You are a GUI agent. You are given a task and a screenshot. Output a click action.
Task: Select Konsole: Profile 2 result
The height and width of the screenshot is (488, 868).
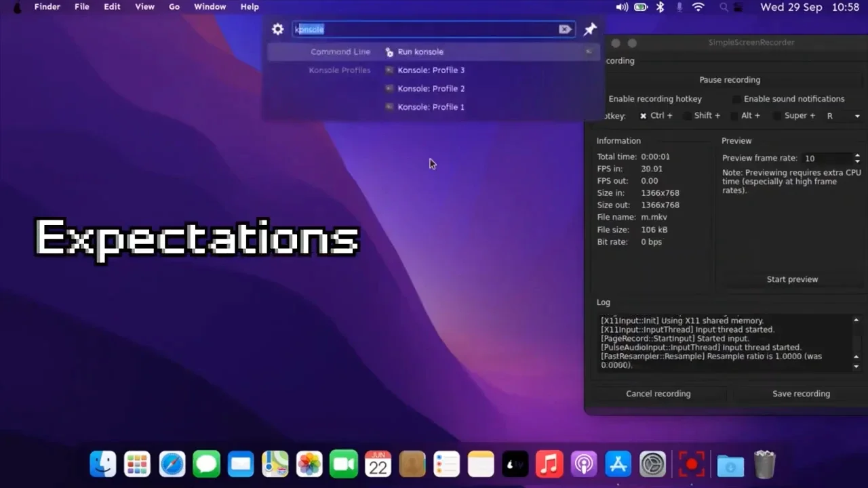(x=431, y=89)
